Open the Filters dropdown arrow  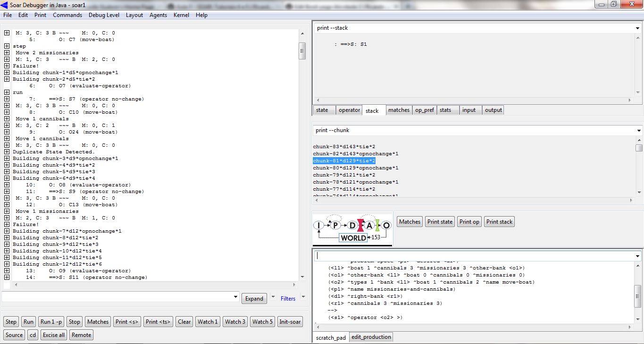303,297
